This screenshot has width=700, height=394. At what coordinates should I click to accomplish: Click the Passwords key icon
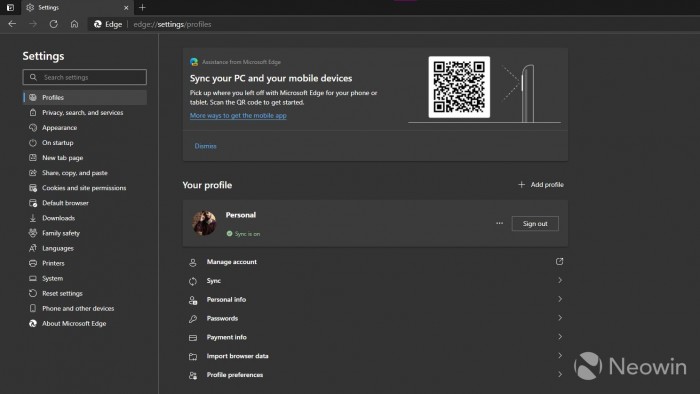coord(193,319)
